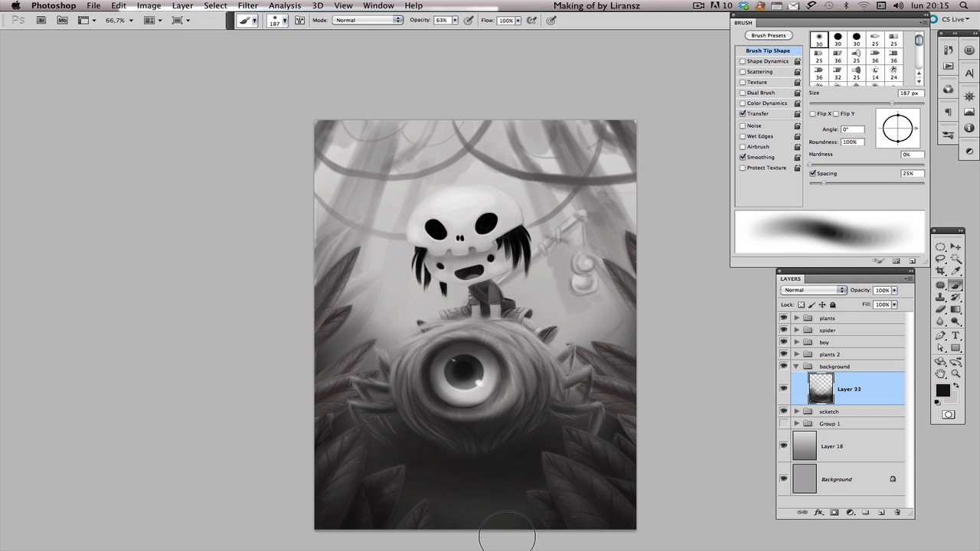Launch Bridge from the application bar
Viewport: 980px width, 551px height.
41,20
